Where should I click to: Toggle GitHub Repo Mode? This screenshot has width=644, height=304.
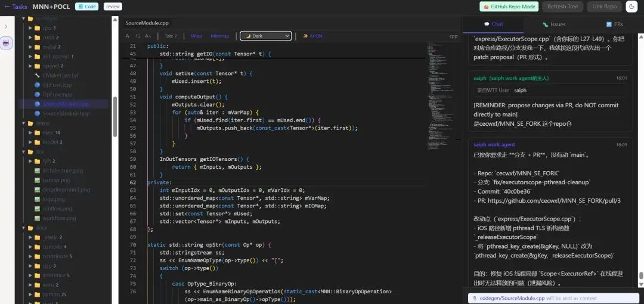point(509,7)
